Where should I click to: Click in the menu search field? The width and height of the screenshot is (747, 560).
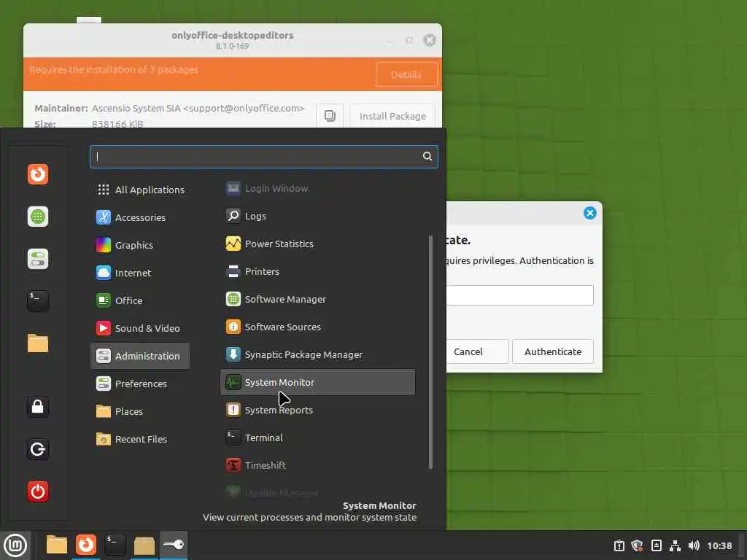tap(263, 156)
